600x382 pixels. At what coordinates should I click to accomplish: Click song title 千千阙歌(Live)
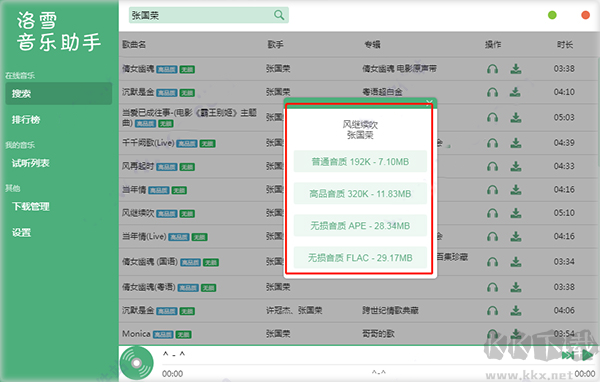click(148, 143)
